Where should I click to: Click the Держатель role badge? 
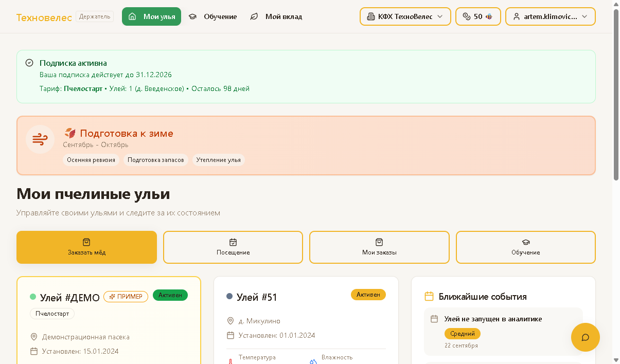[x=95, y=16]
